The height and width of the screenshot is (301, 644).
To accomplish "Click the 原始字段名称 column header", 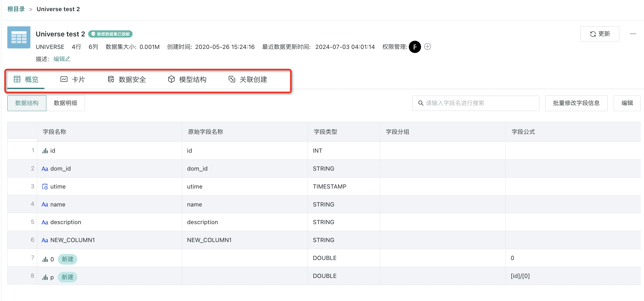I will 245,132.
